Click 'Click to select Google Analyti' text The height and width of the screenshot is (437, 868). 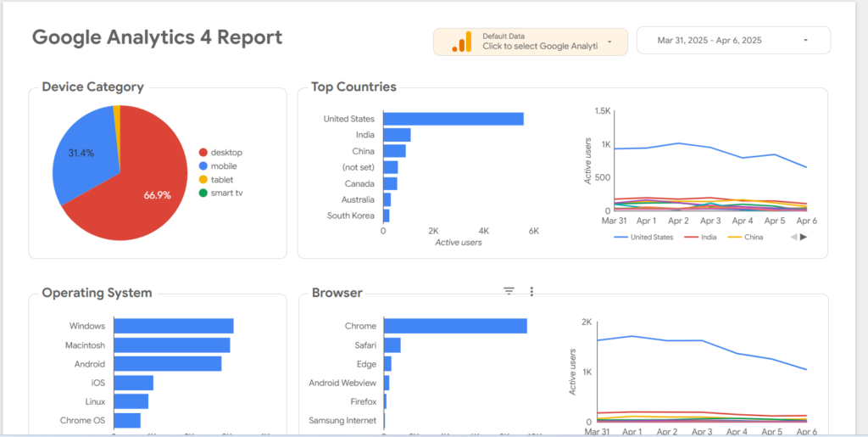click(x=540, y=47)
